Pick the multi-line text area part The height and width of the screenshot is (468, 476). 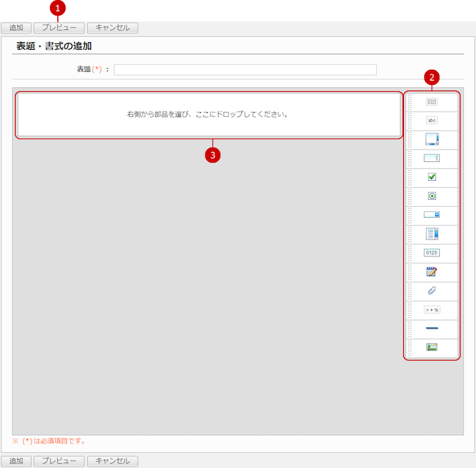(x=432, y=139)
